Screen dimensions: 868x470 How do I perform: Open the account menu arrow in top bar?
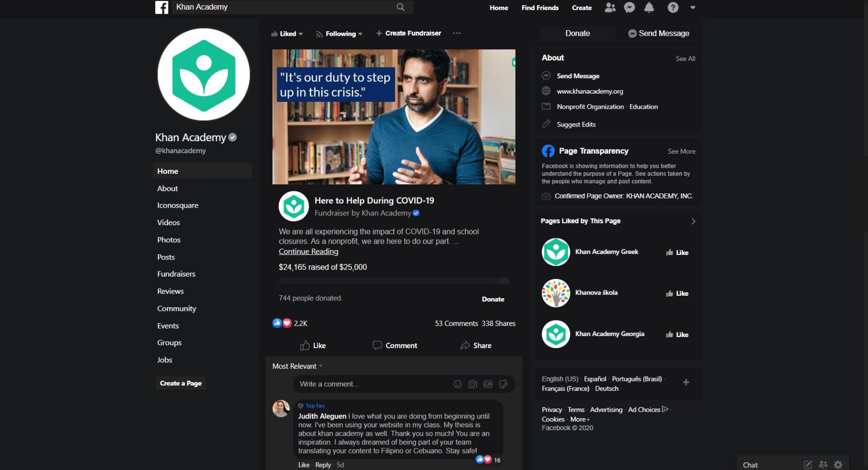coord(693,8)
